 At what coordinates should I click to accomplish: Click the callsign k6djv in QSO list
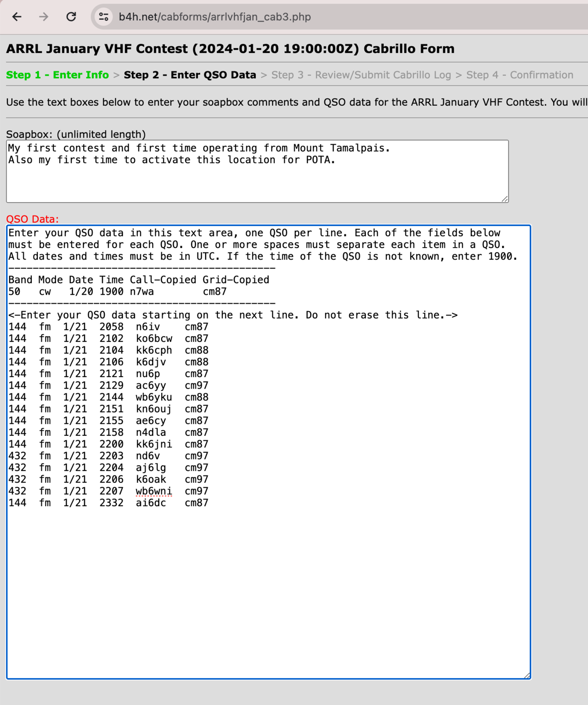click(151, 362)
